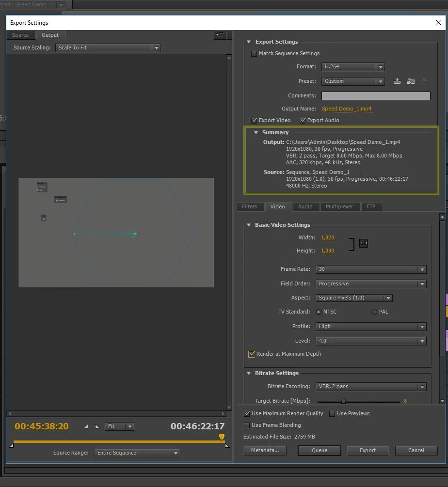
Task: Select the NTSC radio button
Action: click(x=319, y=312)
